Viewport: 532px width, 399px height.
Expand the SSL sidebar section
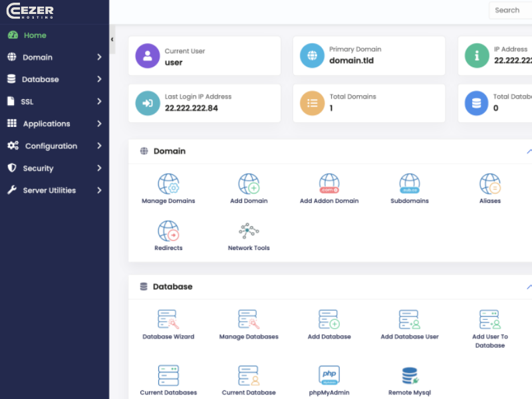[55, 101]
